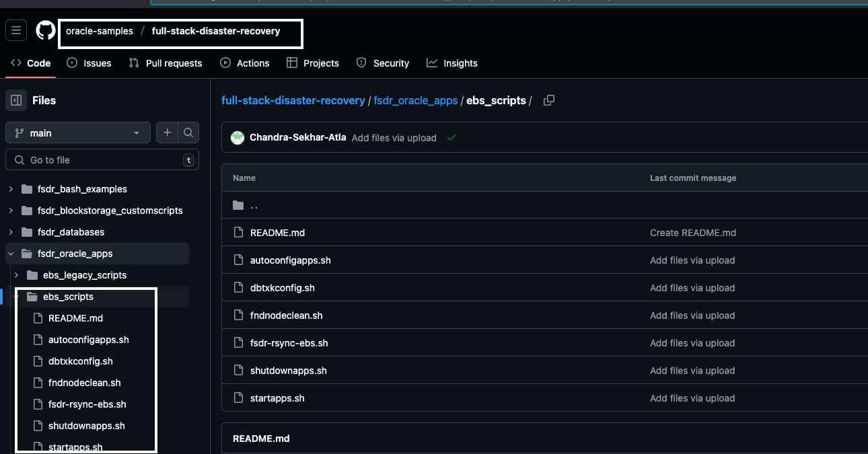Copy the path using the copy icon

point(549,100)
